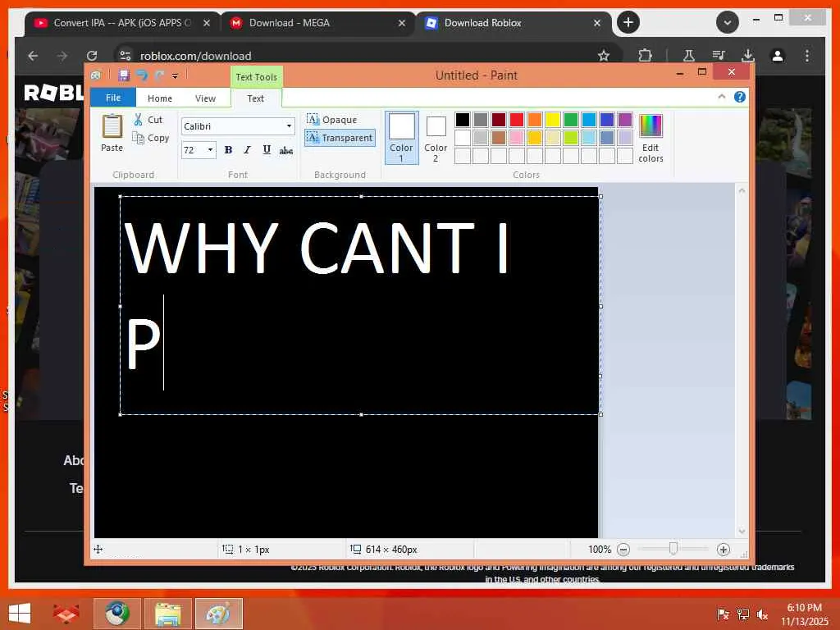The width and height of the screenshot is (840, 630).
Task: Click the browser back arrow
Action: click(x=33, y=56)
